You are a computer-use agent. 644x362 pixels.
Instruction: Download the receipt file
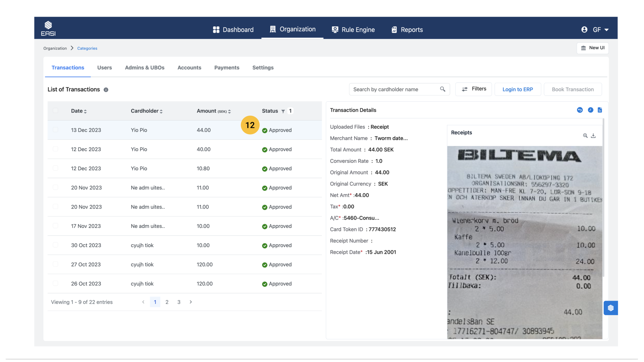593,136
